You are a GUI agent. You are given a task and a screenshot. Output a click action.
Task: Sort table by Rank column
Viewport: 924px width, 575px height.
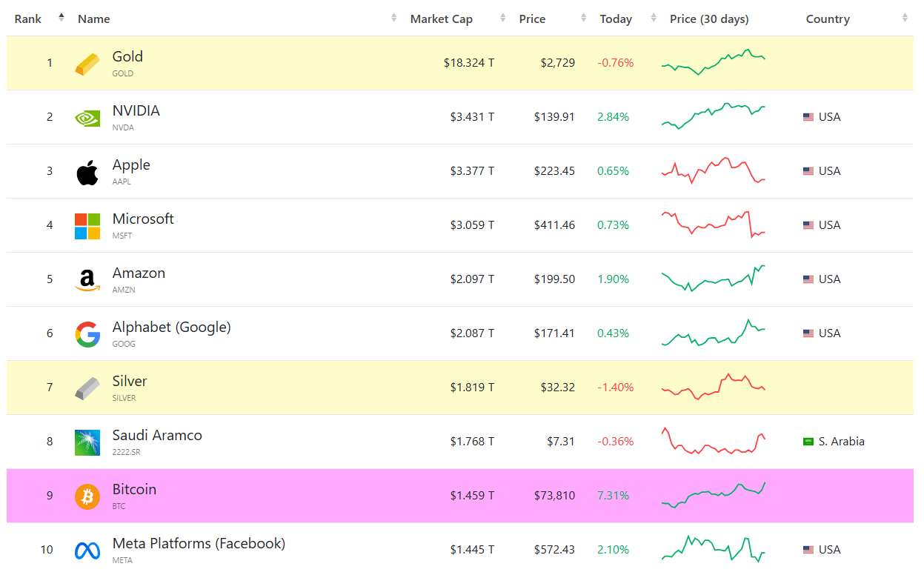pos(29,19)
